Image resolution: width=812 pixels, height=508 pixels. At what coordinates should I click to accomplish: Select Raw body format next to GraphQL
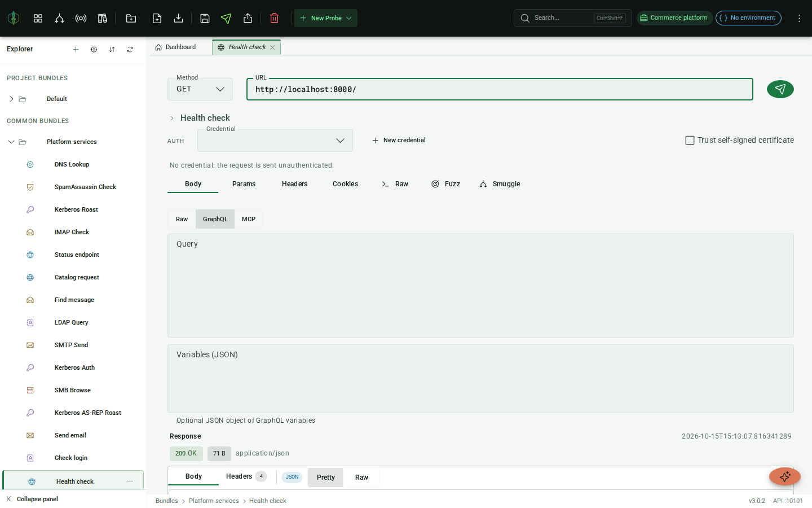tap(182, 219)
